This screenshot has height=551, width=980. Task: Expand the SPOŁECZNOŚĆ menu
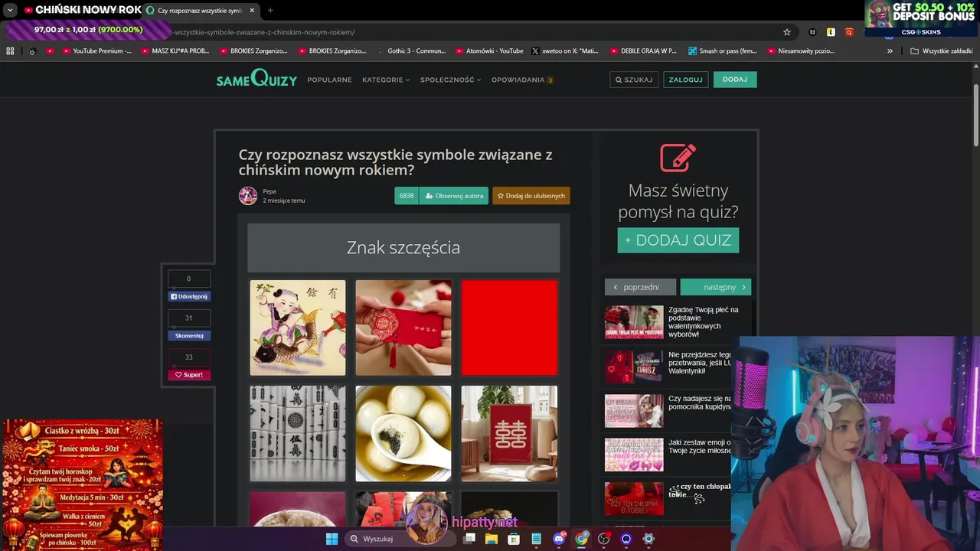click(450, 80)
